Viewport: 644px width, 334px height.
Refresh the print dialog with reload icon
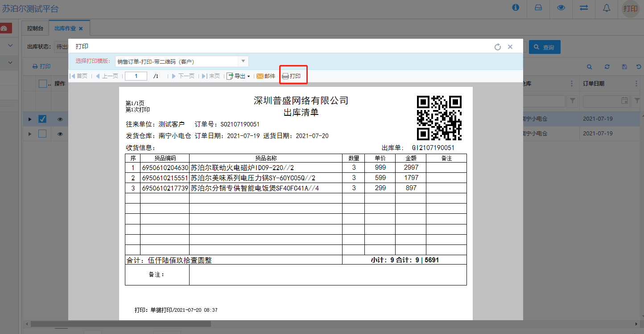coord(498,47)
